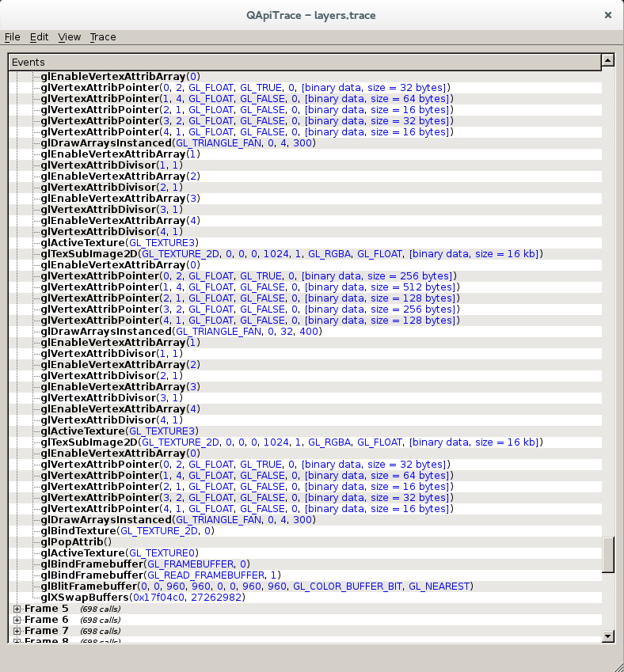Select the Frame 5 row label
Viewport: 624px width, 672px height.
pos(46,609)
